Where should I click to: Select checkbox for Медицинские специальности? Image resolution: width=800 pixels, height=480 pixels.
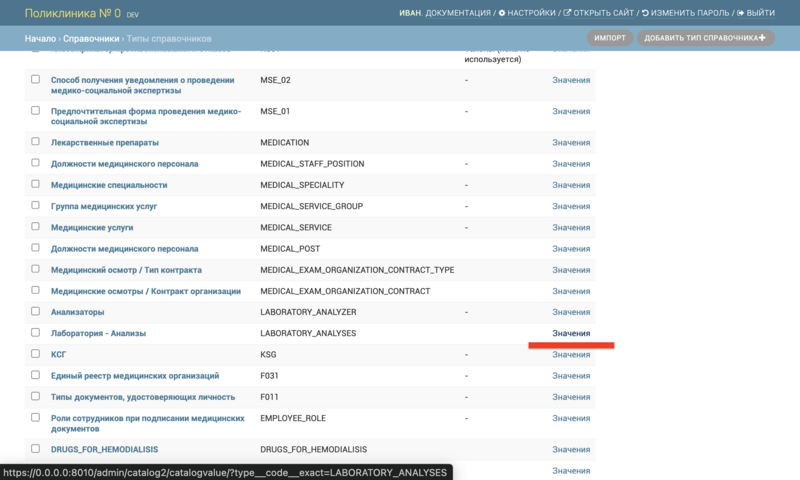[x=35, y=184]
